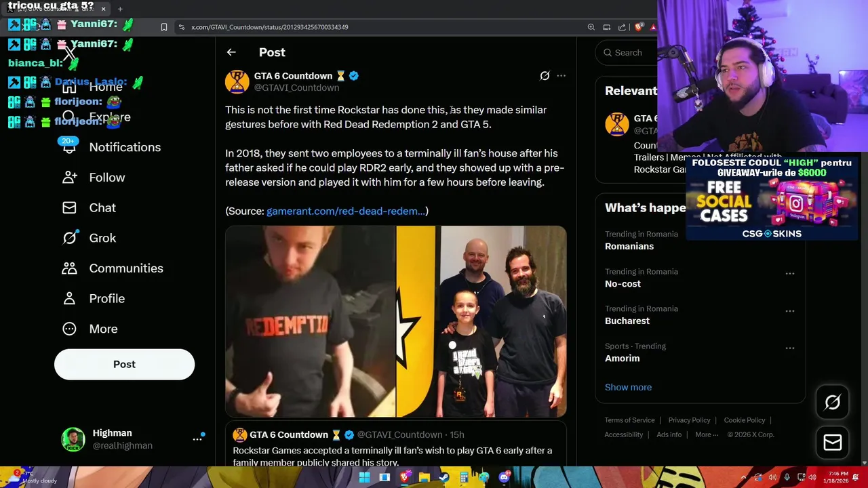The height and width of the screenshot is (488, 868).
Task: Click the GTA 6 Countdown author name
Action: (293, 76)
